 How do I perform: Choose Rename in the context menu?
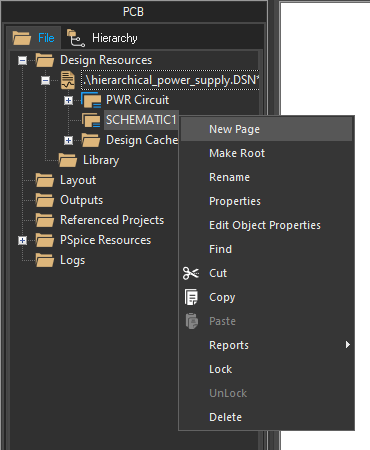(x=266, y=177)
